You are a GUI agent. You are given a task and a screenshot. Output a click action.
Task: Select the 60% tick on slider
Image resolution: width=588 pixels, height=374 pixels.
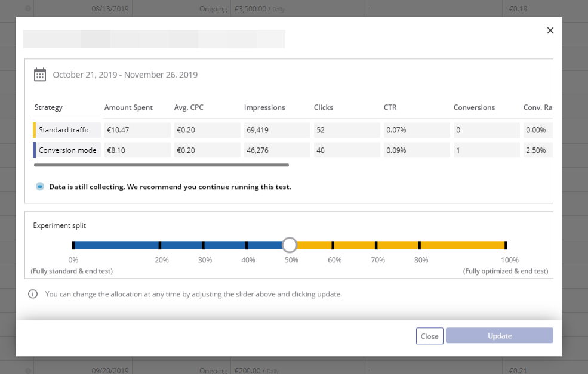(333, 245)
